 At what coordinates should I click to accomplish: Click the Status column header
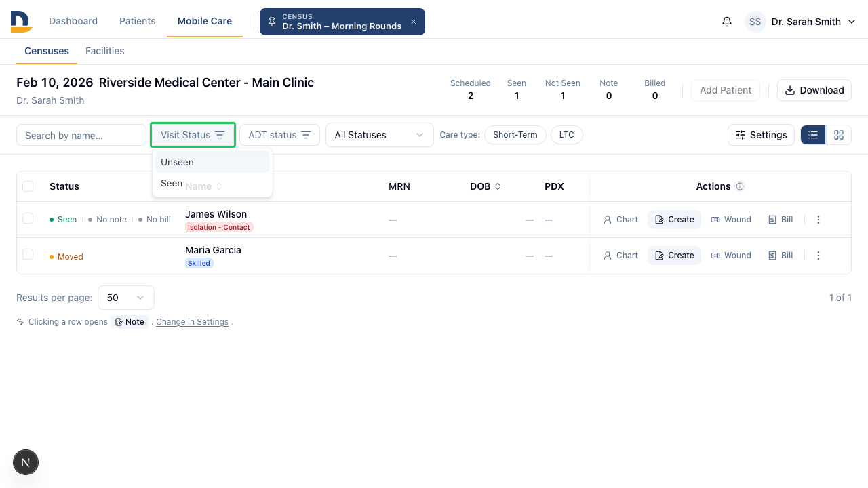64,186
